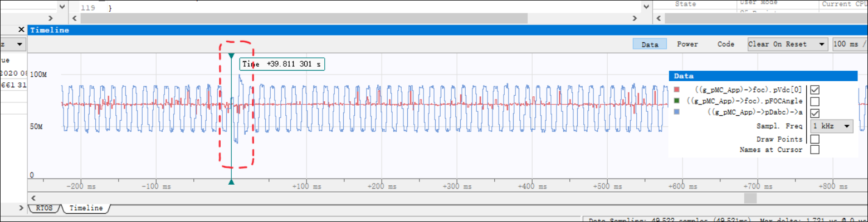Click the -100 ms axis label
The height and width of the screenshot is (222, 868).
157,186
